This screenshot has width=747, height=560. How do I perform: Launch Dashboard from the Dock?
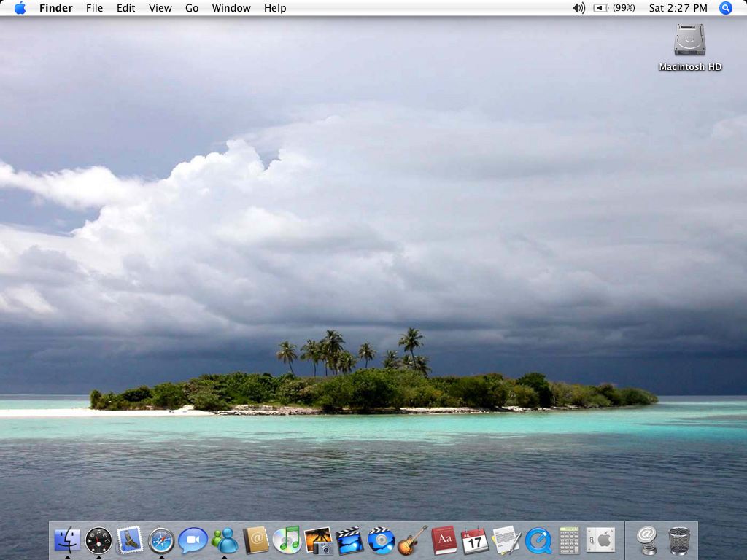[98, 540]
